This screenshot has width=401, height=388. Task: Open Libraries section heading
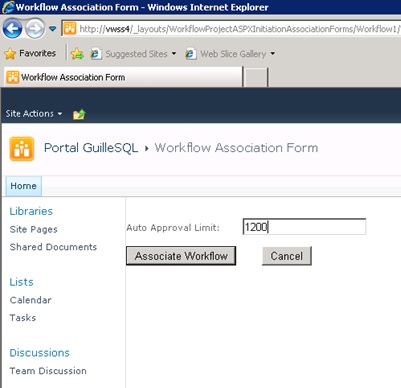click(x=31, y=211)
